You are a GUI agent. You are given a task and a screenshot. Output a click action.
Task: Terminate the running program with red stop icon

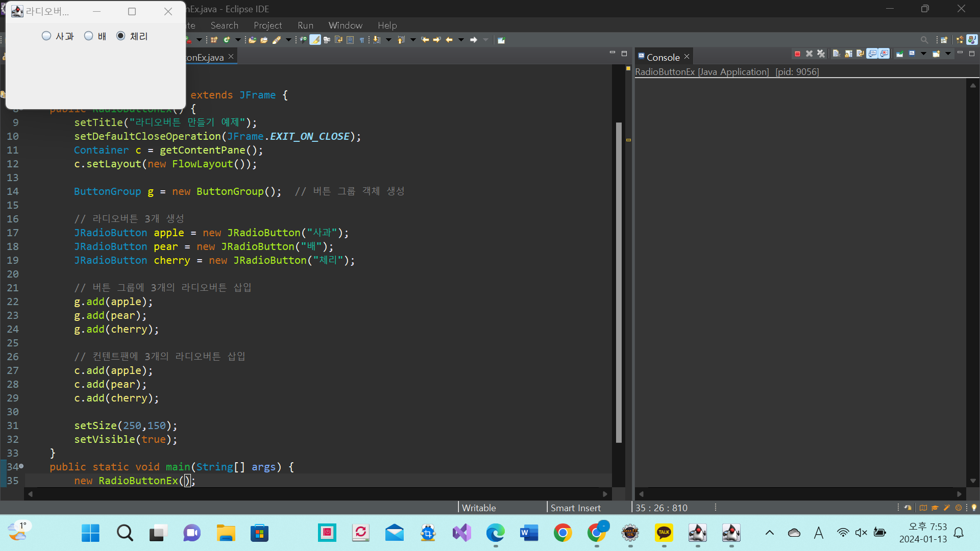coord(797,54)
